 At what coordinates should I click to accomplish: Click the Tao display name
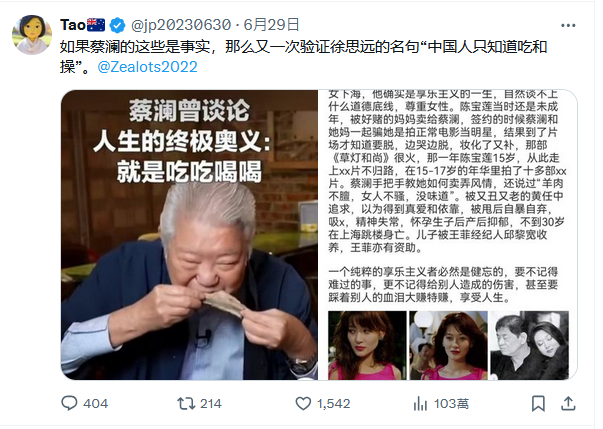pos(73,25)
